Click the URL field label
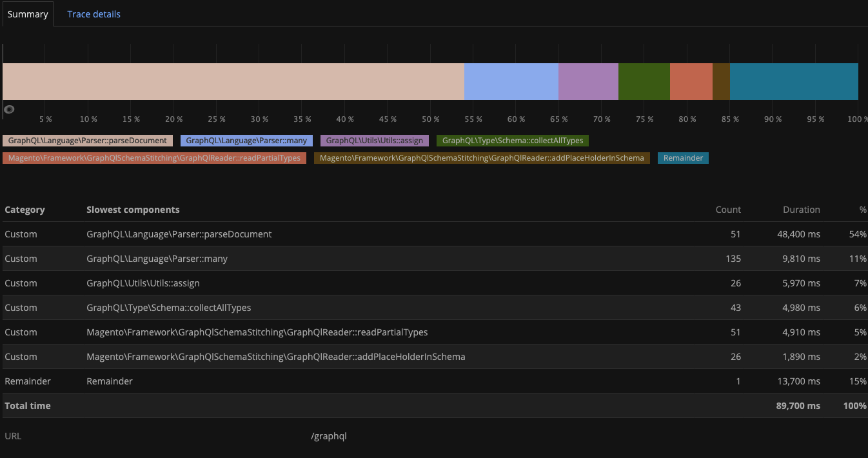The height and width of the screenshot is (458, 868). (13, 436)
